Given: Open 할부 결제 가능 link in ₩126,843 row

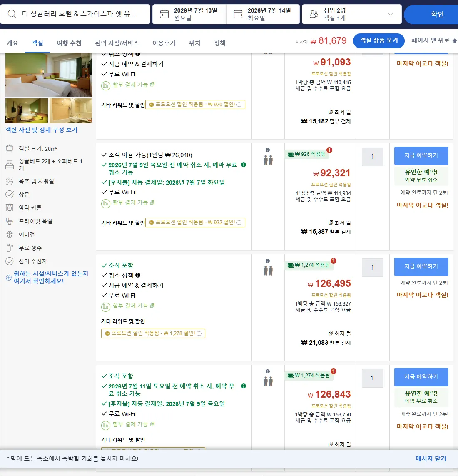Looking at the screenshot, I should click(x=134, y=424).
